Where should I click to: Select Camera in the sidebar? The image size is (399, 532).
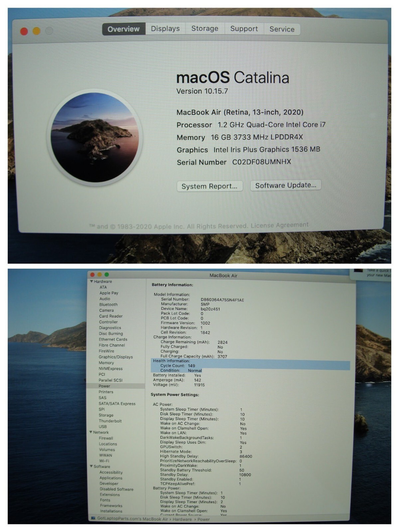pos(106,310)
